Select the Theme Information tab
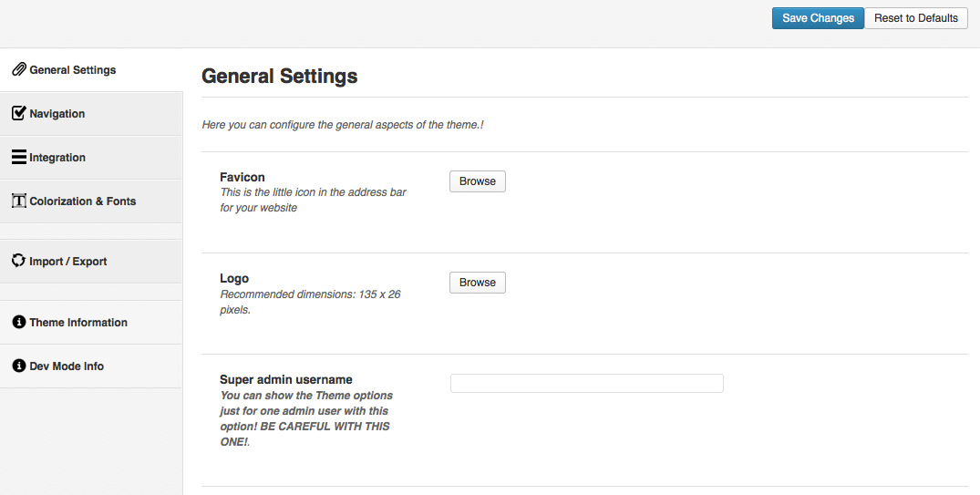980x495 pixels. click(x=91, y=323)
